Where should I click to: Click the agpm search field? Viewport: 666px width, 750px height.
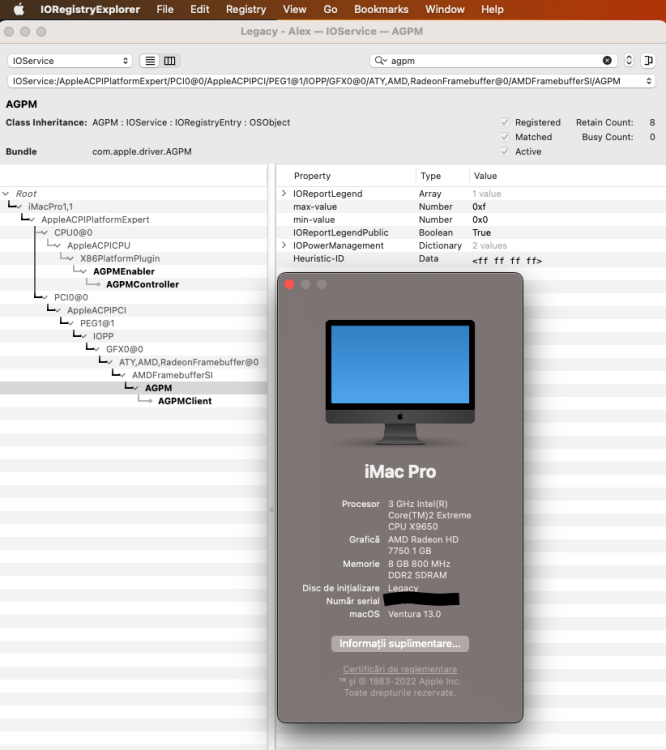click(495, 61)
